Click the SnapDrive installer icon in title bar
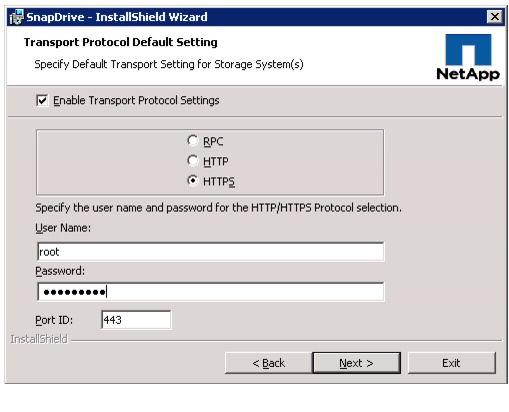509x412 pixels. click(x=16, y=17)
